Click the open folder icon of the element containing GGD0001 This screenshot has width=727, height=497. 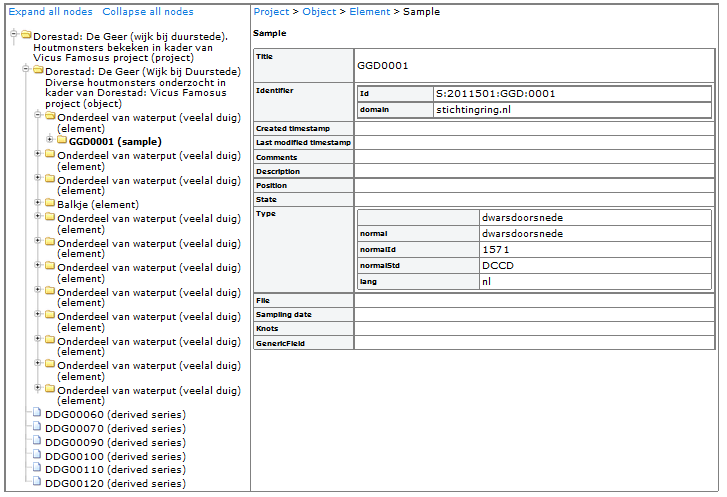point(51,115)
